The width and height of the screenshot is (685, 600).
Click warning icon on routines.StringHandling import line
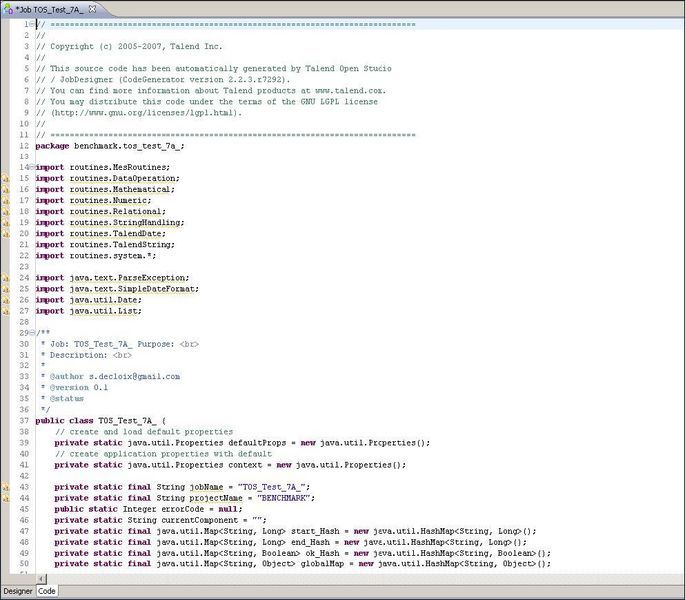4,222
